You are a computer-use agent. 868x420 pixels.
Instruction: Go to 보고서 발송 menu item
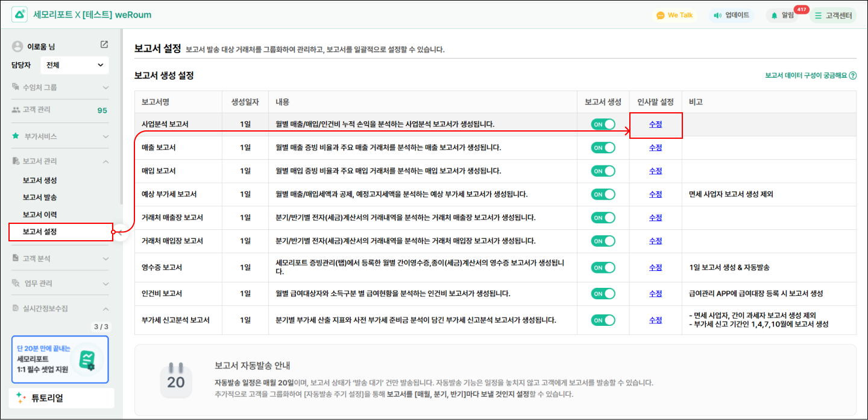pos(40,197)
